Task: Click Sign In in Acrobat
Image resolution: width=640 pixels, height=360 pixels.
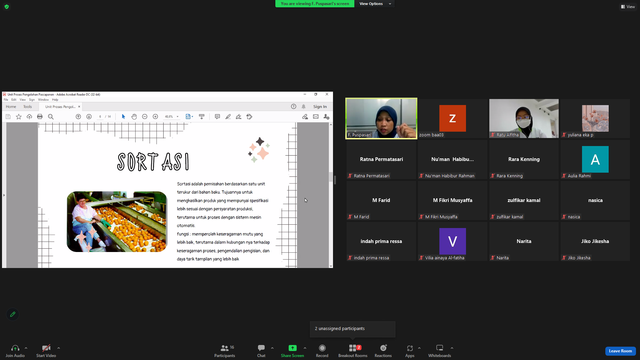Action: coord(320,107)
